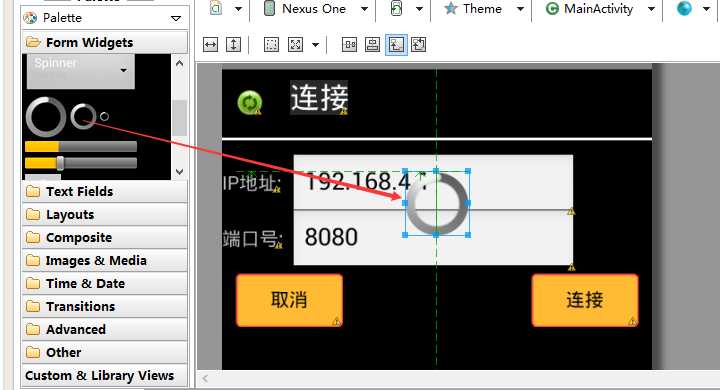Screen dimensions: 720x390
Task: Expand the Advanced palette category
Action: 105,329
